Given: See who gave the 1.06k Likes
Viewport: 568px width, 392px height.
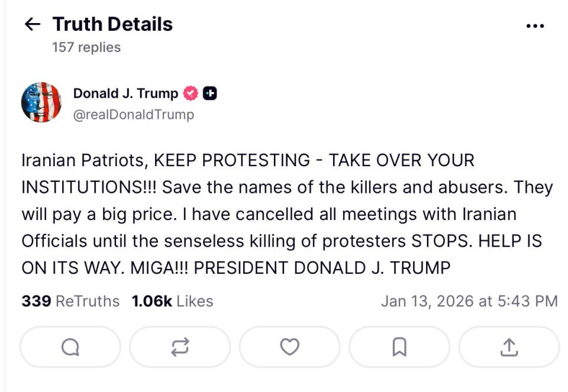Looking at the screenshot, I should [x=171, y=301].
